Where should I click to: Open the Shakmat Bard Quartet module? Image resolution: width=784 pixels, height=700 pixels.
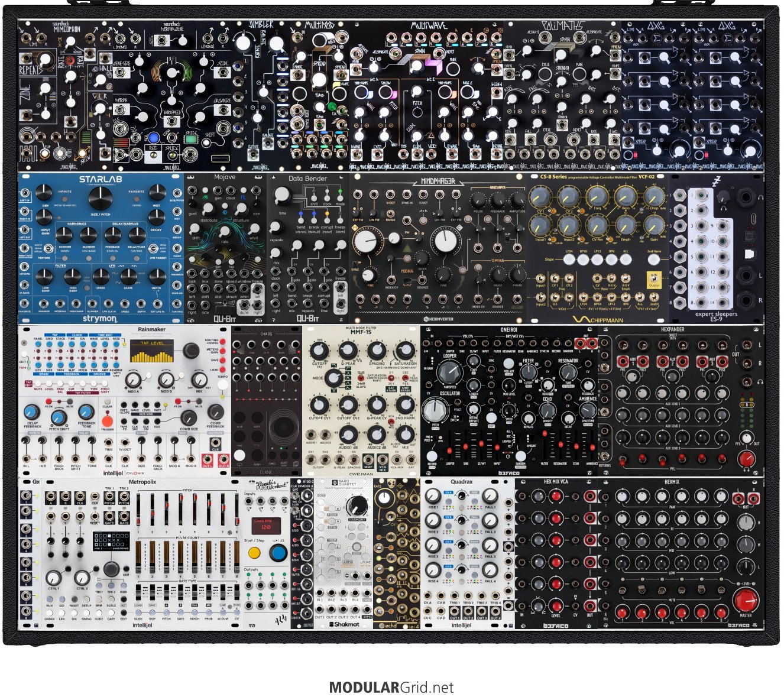(x=344, y=554)
